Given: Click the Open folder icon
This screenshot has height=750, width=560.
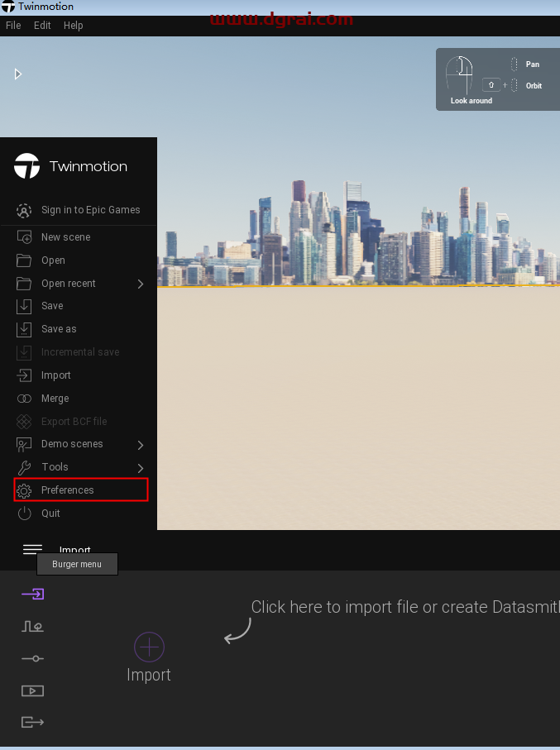Looking at the screenshot, I should click(24, 260).
